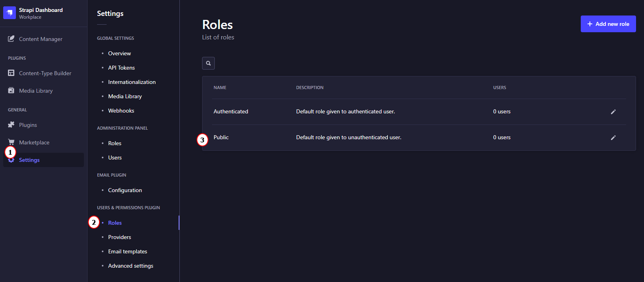The height and width of the screenshot is (282, 644).
Task: Click the Content-Type Builder layout icon
Action: pyautogui.click(x=11, y=73)
